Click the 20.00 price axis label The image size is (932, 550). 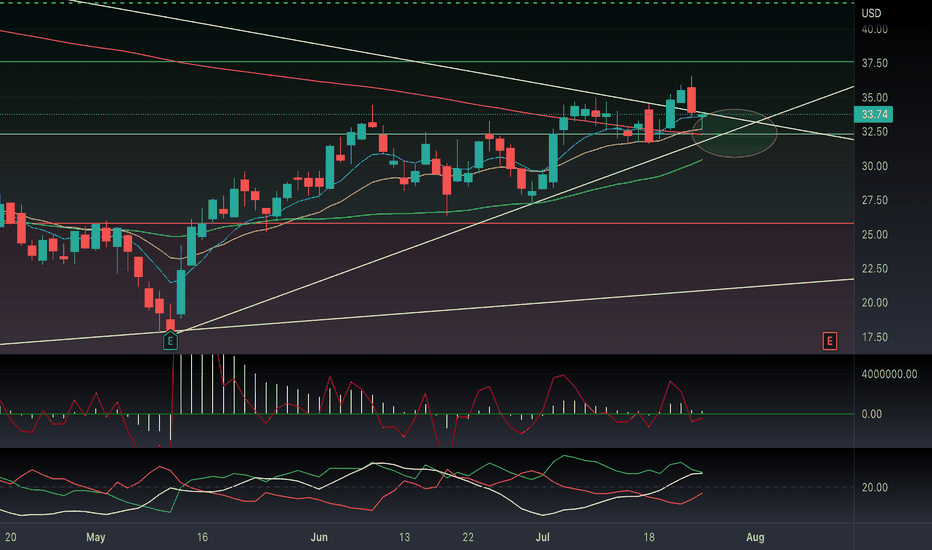coord(874,303)
